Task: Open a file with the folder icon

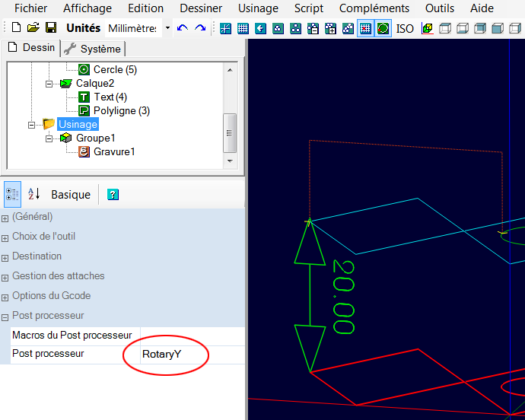Action: [33, 27]
